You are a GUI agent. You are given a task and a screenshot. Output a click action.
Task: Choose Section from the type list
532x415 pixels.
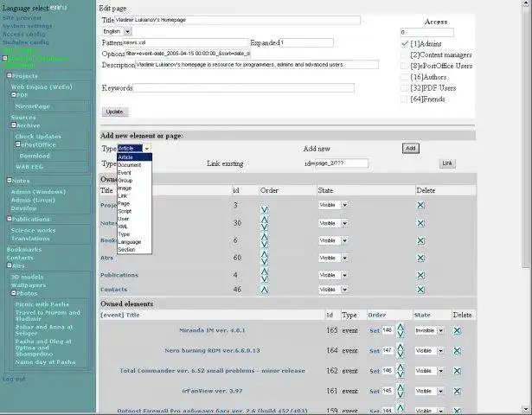pyautogui.click(x=134, y=250)
